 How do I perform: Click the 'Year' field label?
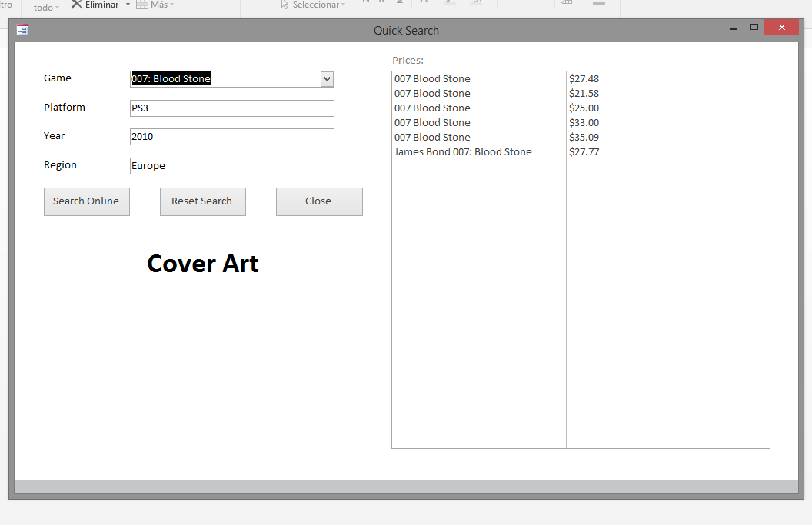pos(54,135)
